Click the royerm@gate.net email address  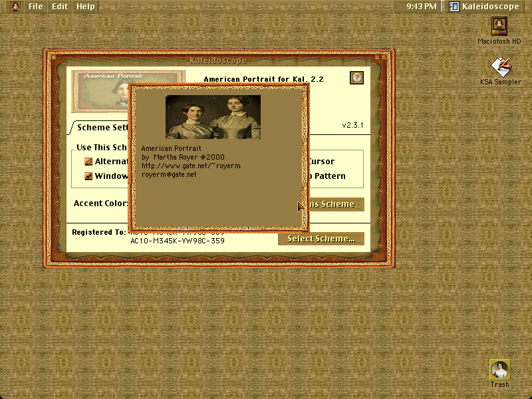tap(169, 174)
